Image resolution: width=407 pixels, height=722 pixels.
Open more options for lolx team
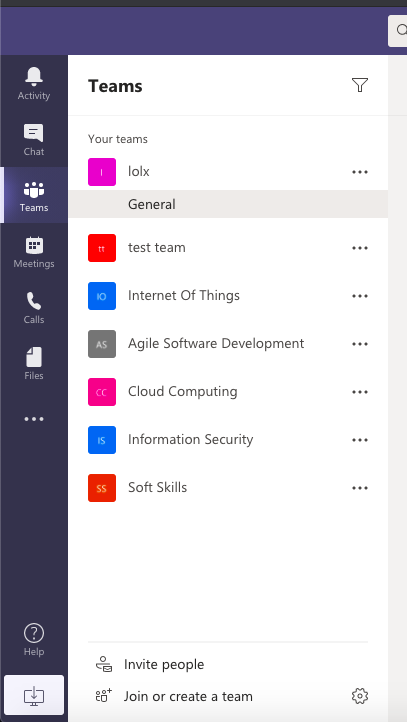(360, 172)
